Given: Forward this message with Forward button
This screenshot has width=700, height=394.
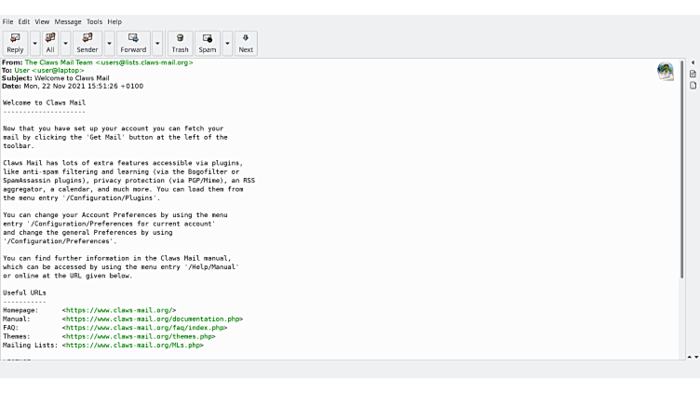Looking at the screenshot, I should (x=133, y=43).
